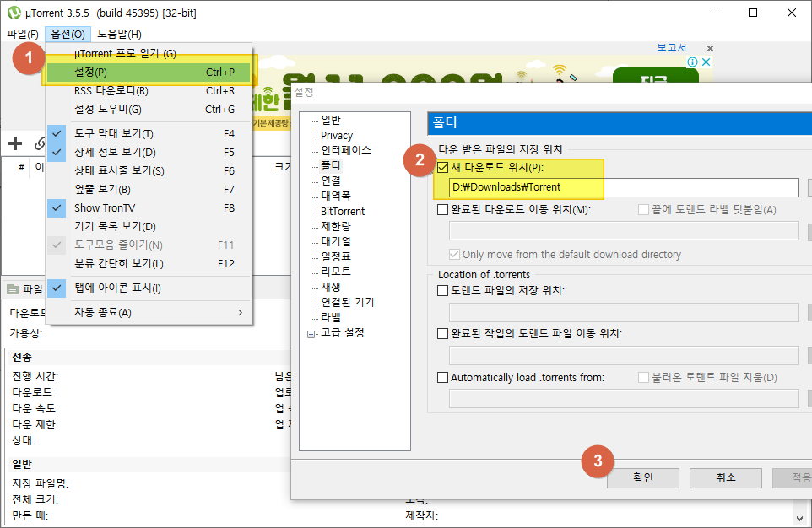Select 일정표 in settings tree
The image size is (812, 528).
click(x=336, y=256)
